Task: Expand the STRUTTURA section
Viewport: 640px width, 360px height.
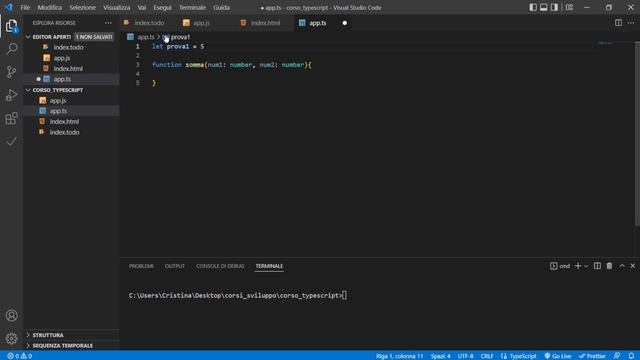Action: click(48, 335)
